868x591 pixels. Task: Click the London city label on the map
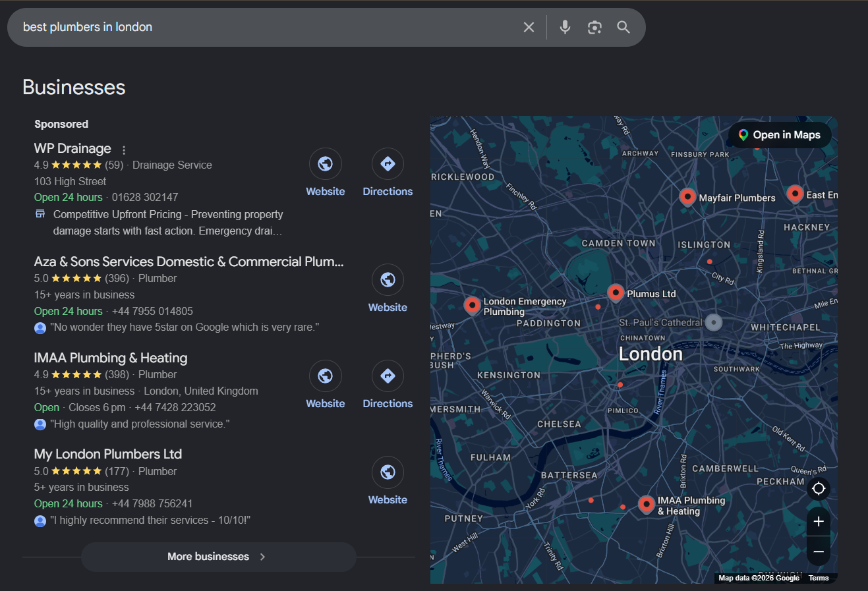pyautogui.click(x=651, y=354)
